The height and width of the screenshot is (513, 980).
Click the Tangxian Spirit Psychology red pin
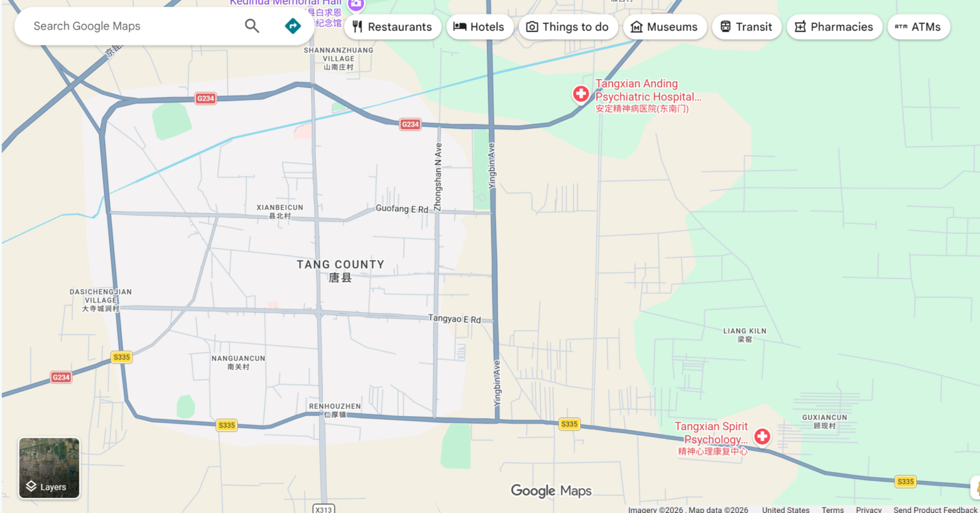[x=762, y=436]
